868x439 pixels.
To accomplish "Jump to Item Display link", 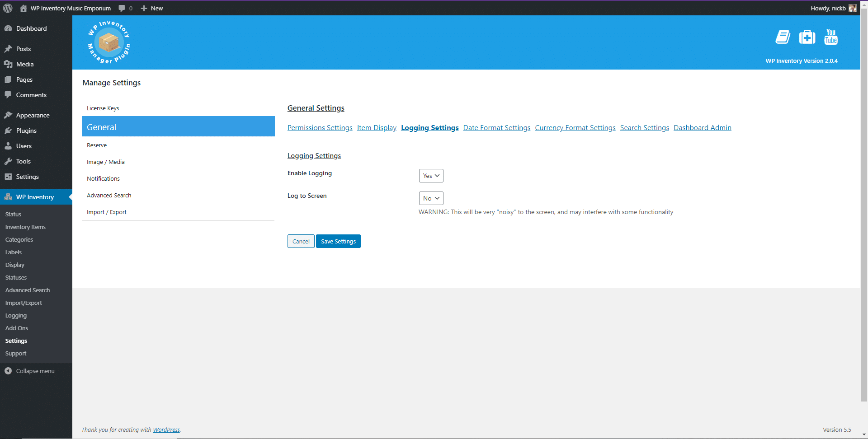I will point(377,128).
